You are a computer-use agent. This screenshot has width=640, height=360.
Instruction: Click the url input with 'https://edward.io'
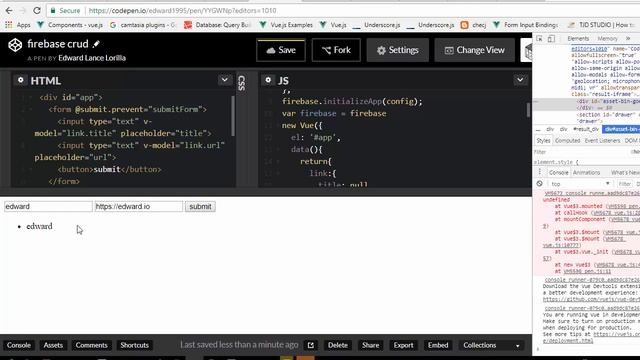point(139,207)
